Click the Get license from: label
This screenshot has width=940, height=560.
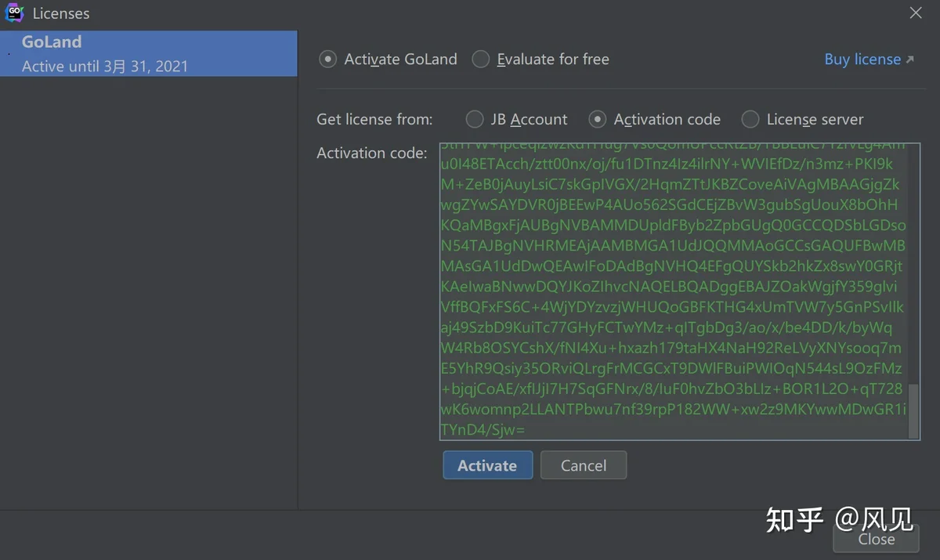coord(374,119)
